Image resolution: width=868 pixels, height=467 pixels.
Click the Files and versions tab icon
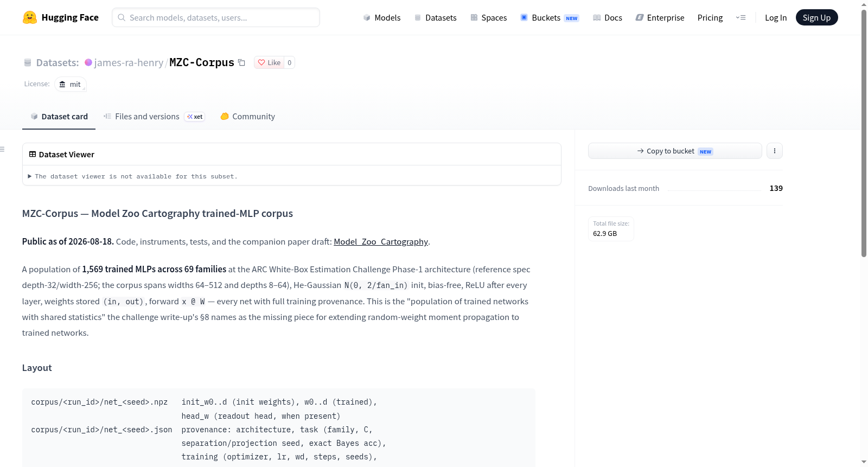[x=107, y=116]
